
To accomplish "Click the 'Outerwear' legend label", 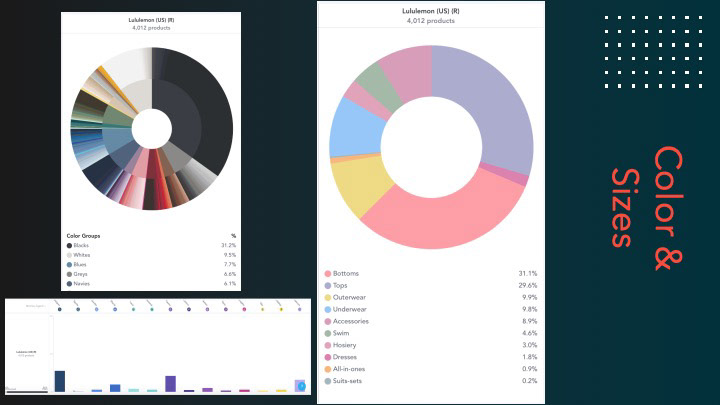I will [x=349, y=297].
